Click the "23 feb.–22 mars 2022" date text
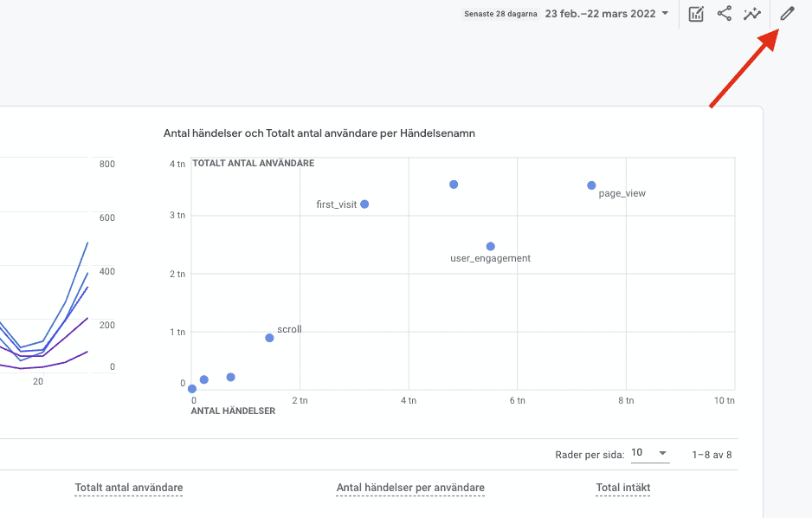812x518 pixels. [x=600, y=14]
